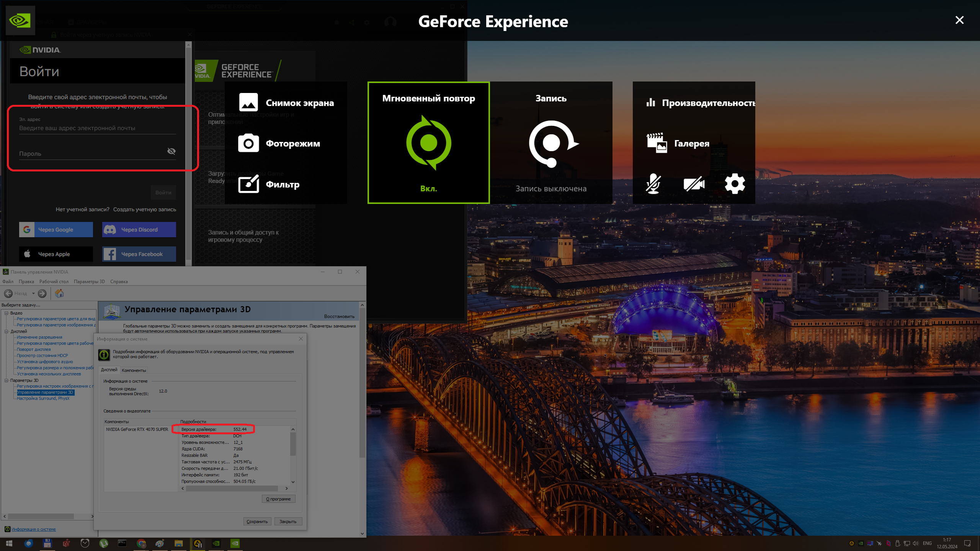Collapse the Параметры 3D tree node
980x551 pixels.
point(7,380)
